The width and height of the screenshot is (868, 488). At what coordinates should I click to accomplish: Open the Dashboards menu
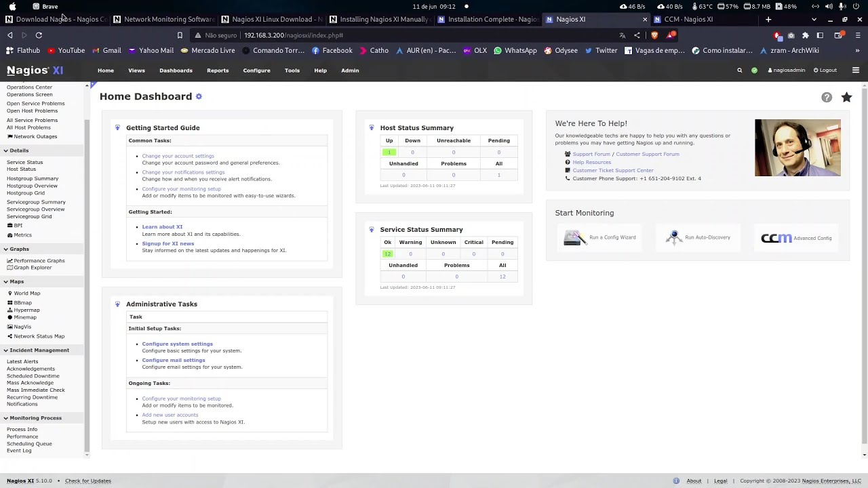click(176, 70)
